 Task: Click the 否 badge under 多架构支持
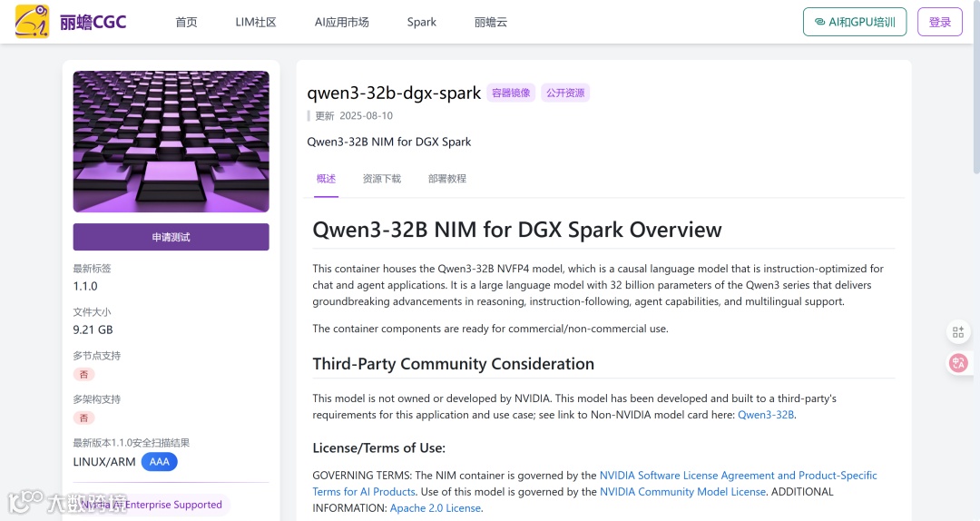pos(83,418)
